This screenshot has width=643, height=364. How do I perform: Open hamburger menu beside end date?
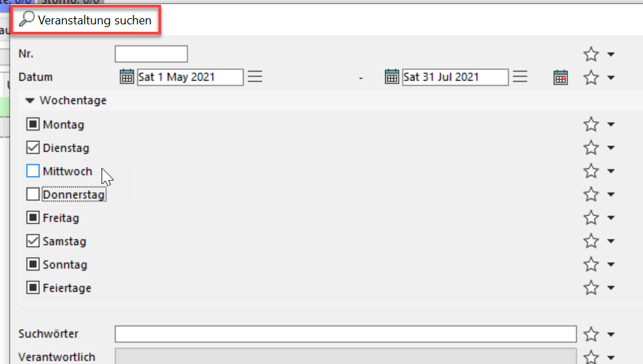coord(520,76)
